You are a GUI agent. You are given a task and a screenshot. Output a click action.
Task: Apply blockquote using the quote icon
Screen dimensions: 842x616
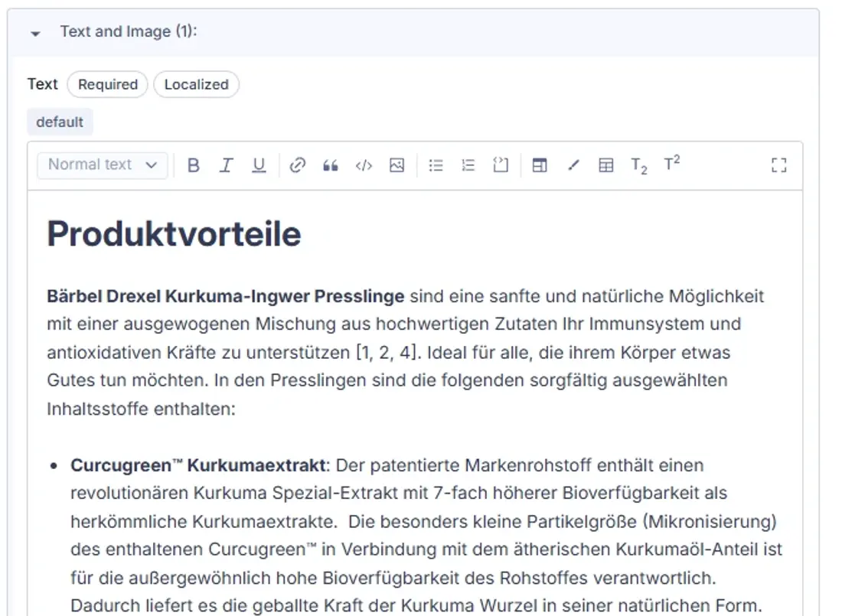pos(330,165)
